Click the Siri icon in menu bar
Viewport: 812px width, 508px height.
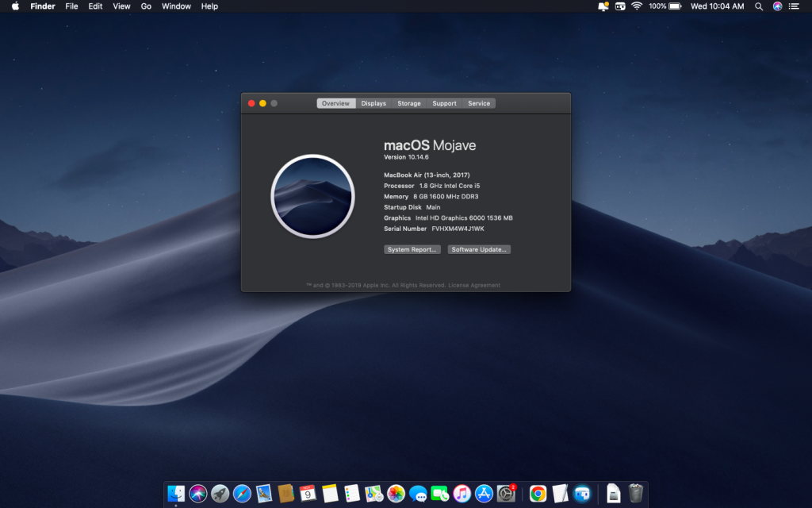(777, 6)
